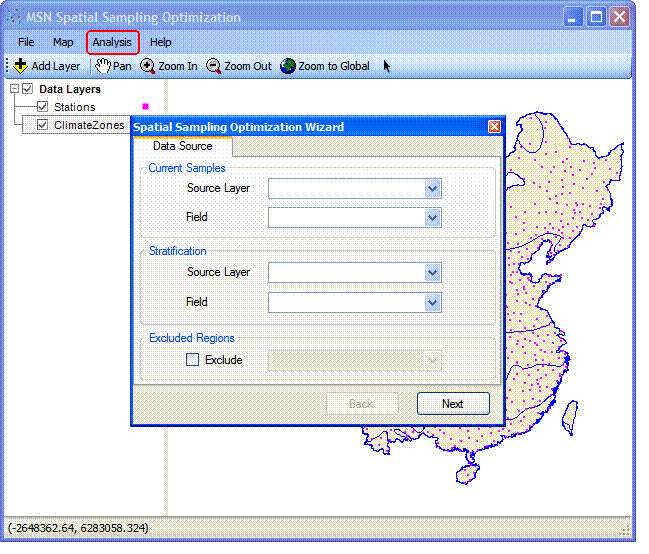Click the application icon in title bar
Screen dimensions: 649x554
pyautogui.click(x=14, y=17)
